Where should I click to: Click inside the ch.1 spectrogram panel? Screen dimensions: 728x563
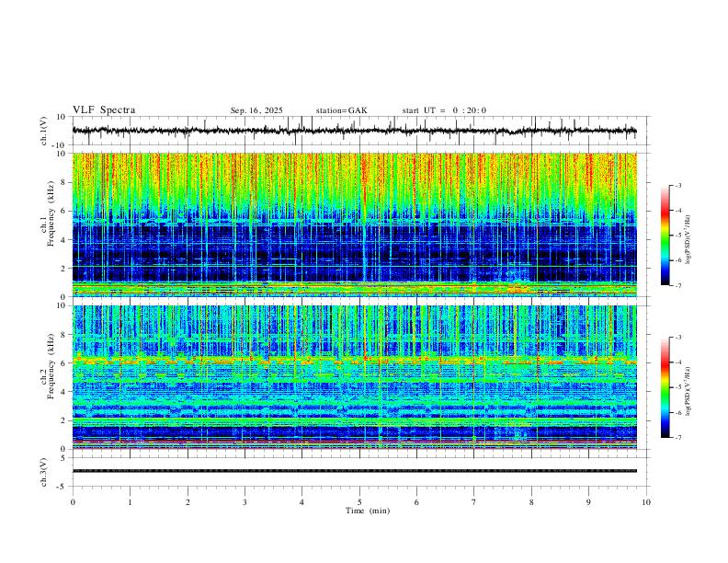pos(354,224)
